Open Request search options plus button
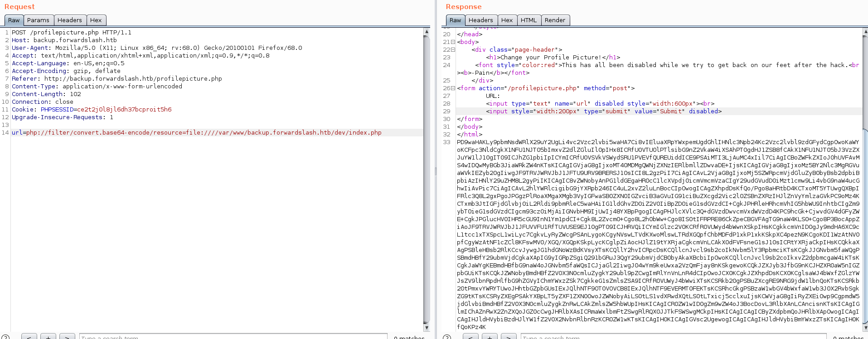 tap(48, 337)
